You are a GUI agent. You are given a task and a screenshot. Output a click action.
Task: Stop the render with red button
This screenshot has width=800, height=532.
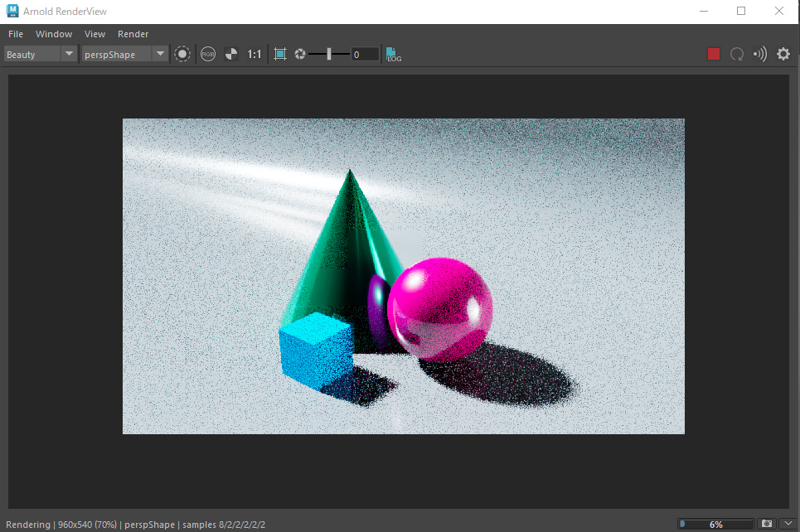[714, 54]
